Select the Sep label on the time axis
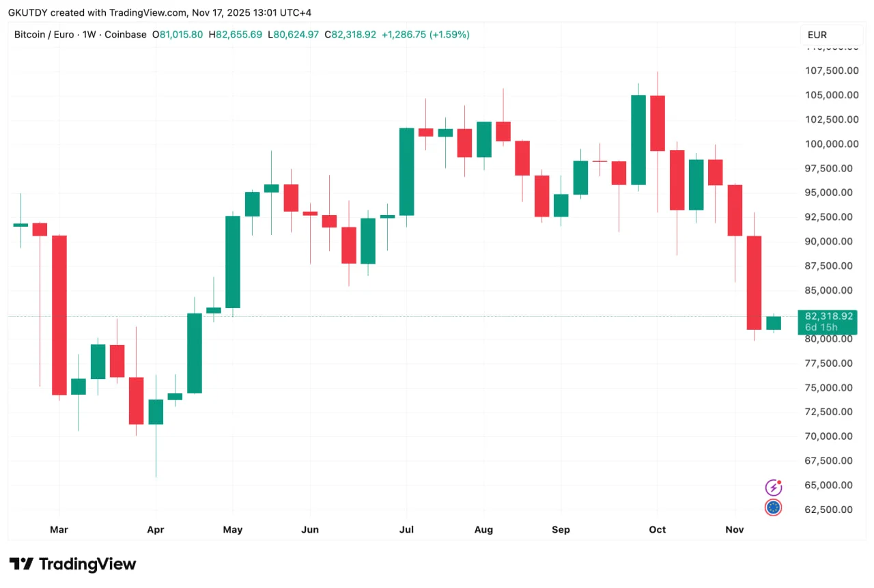The width and height of the screenshot is (874, 588). pos(561,529)
